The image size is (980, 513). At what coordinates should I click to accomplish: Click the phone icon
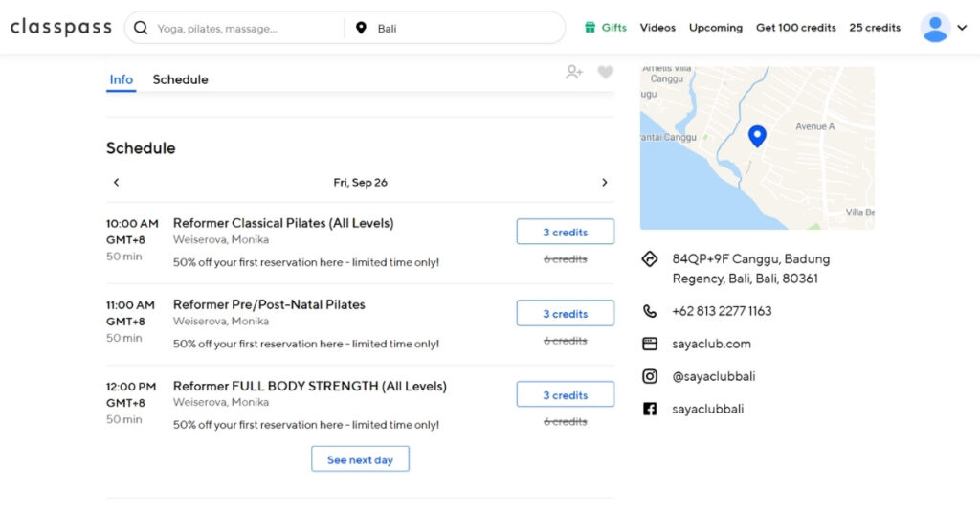[650, 311]
